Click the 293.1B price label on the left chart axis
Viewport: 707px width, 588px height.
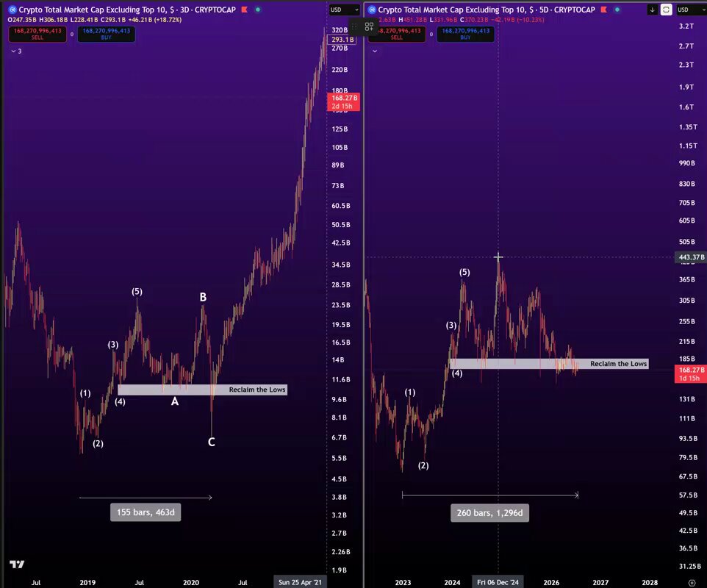click(342, 40)
